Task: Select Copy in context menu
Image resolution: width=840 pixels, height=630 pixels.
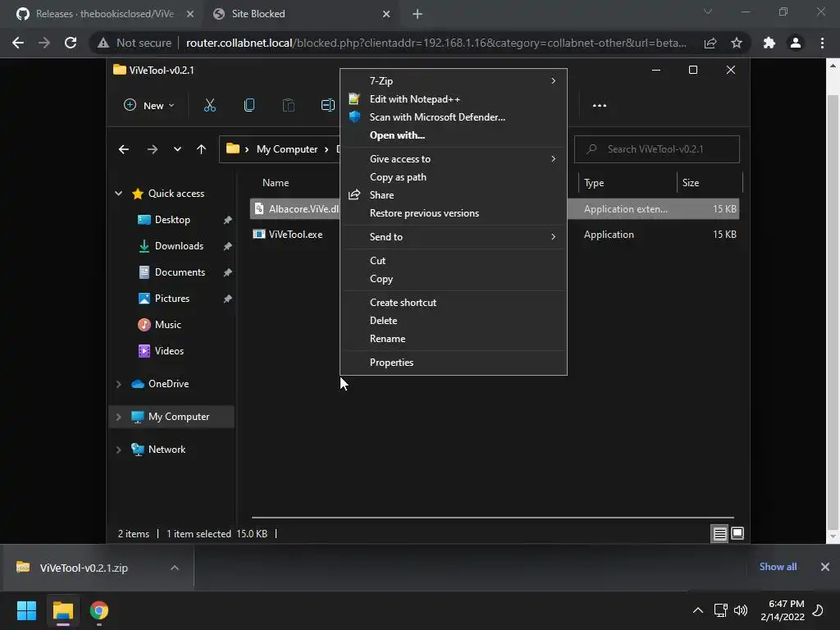Action: (453, 279)
